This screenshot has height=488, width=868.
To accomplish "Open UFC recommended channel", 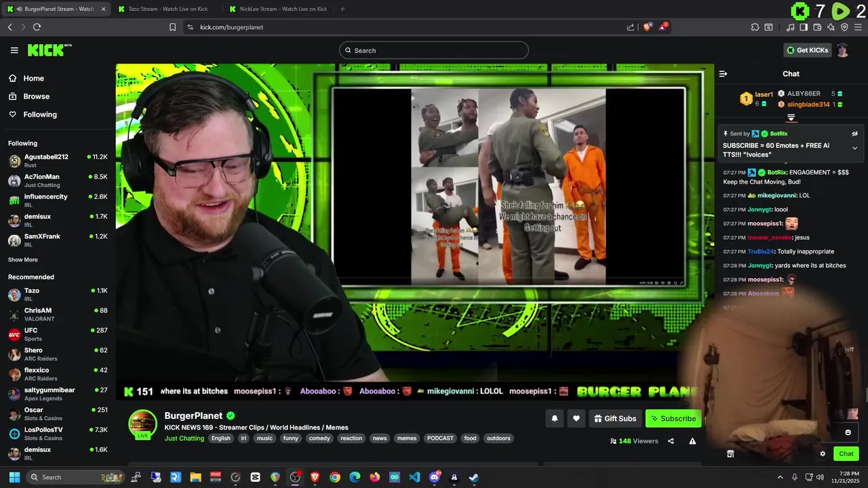I will pos(58,334).
